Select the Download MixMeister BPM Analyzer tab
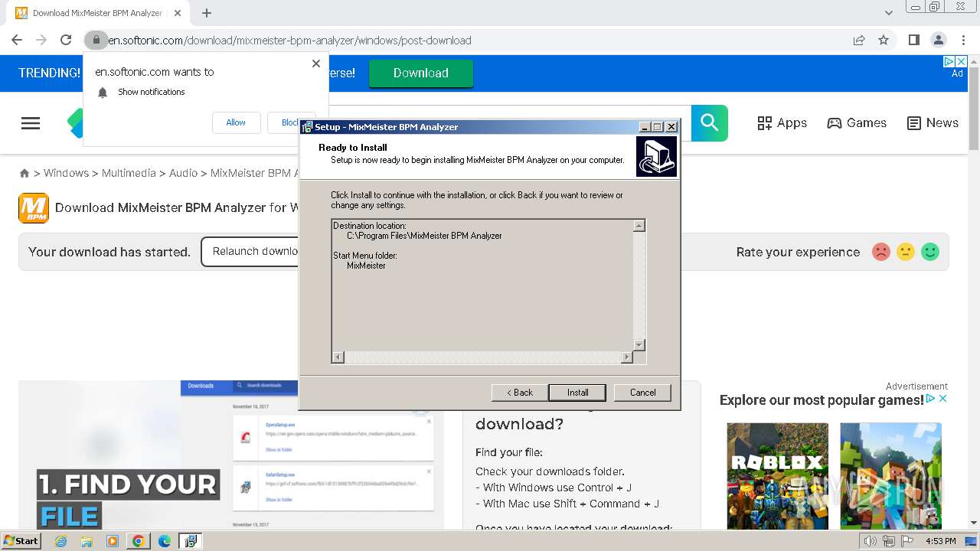The width and height of the screenshot is (980, 551). click(x=97, y=13)
